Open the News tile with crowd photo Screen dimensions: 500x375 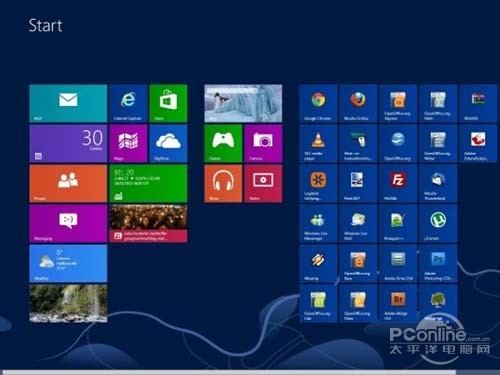(148, 223)
